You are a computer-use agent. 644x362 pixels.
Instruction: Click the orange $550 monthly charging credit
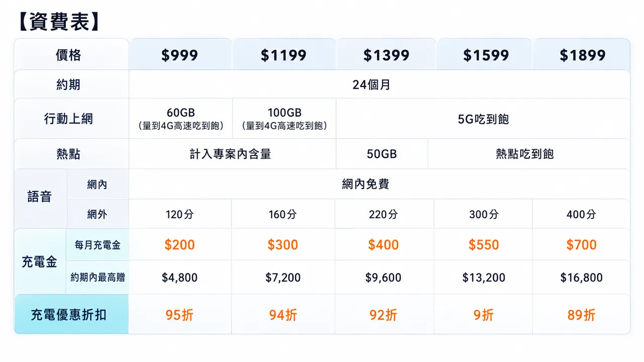484,245
